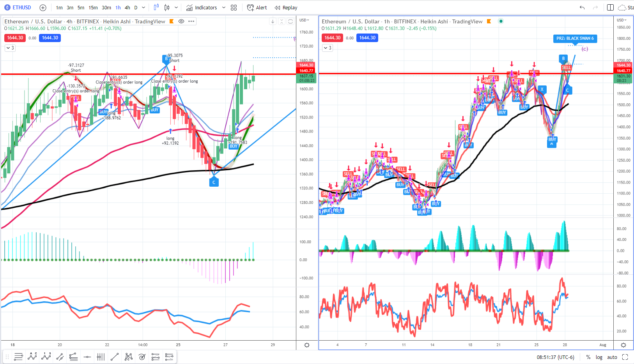This screenshot has width=634, height=364.
Task: Open the USD currency dropdown on right chart
Action: pyautogui.click(x=622, y=20)
